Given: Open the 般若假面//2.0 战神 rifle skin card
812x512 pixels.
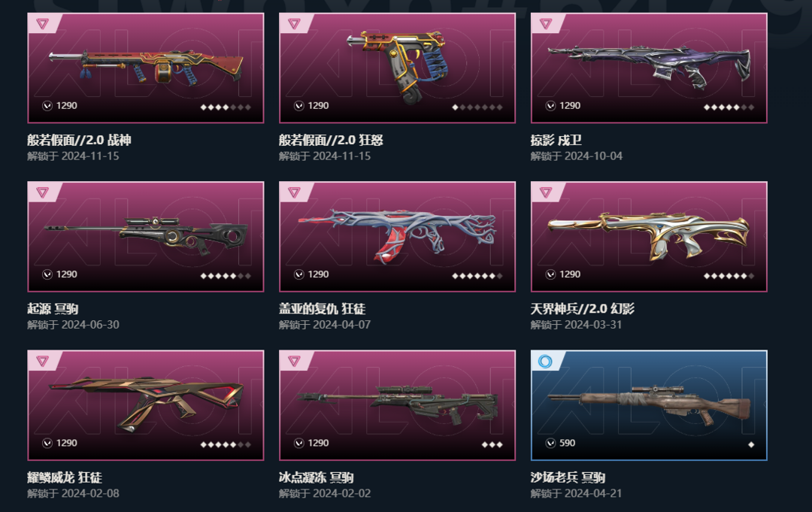Looking at the screenshot, I should [146, 68].
